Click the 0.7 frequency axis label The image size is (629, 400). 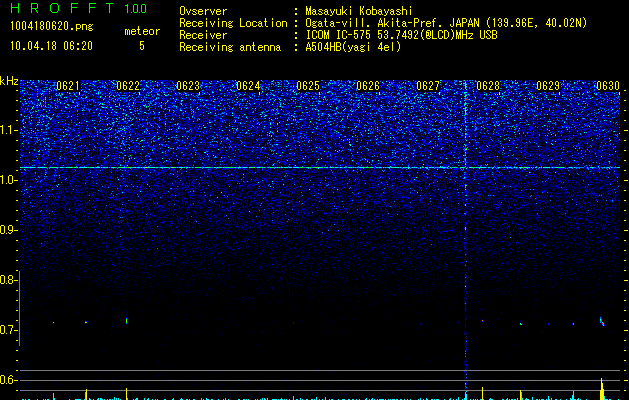(x=7, y=330)
